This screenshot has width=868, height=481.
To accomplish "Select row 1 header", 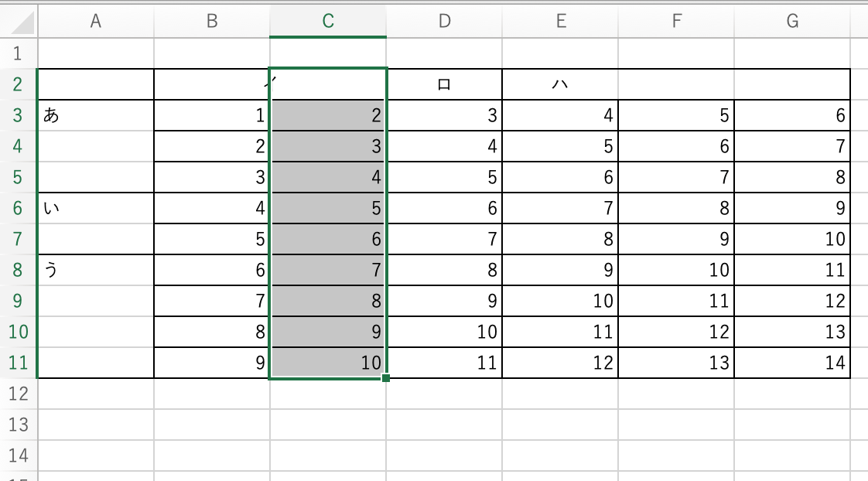I will point(19,53).
